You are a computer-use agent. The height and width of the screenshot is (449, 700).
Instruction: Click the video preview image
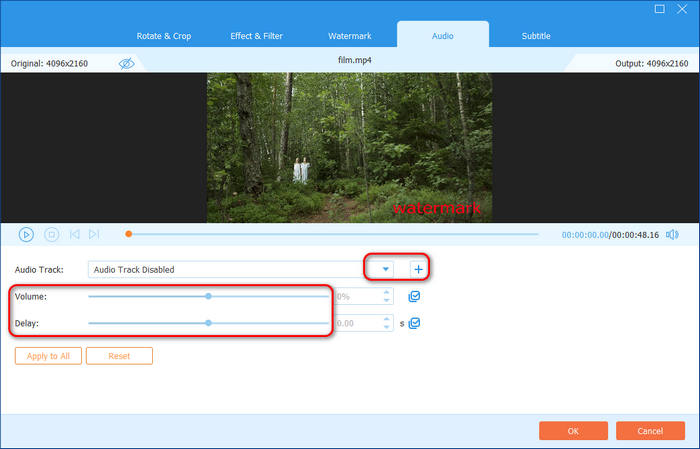point(350,148)
